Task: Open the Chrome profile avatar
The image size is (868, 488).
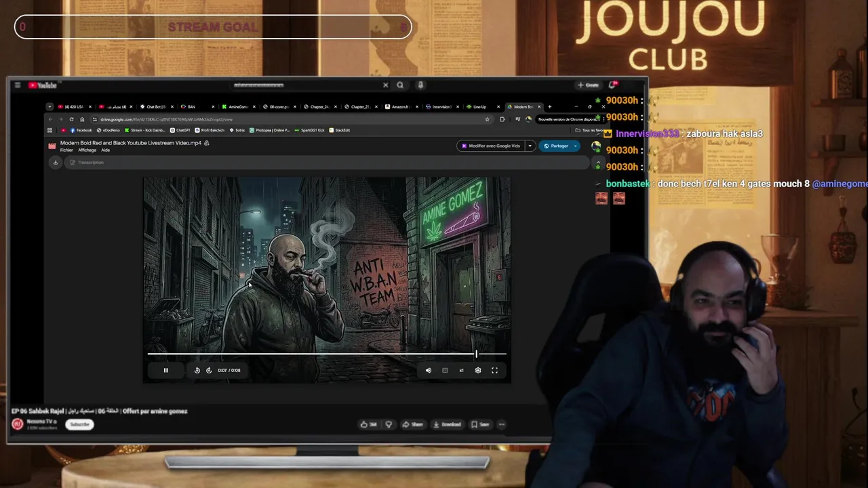Action: click(x=528, y=119)
